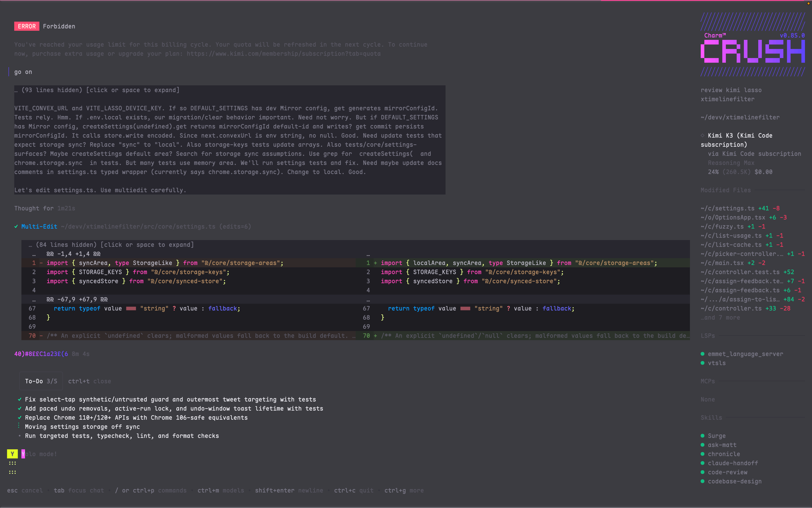This screenshot has width=812, height=508.
Task: Expand the '…and 7 more' modified files
Action: click(x=720, y=318)
